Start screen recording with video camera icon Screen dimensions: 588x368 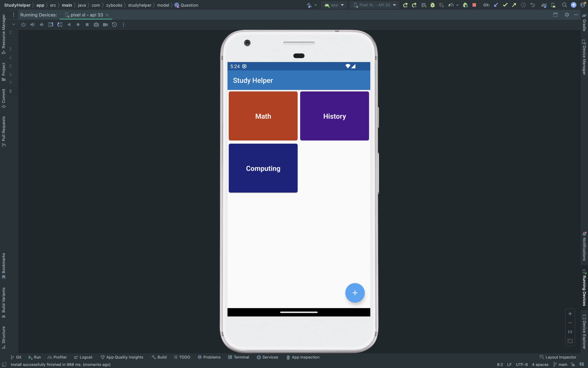click(106, 25)
